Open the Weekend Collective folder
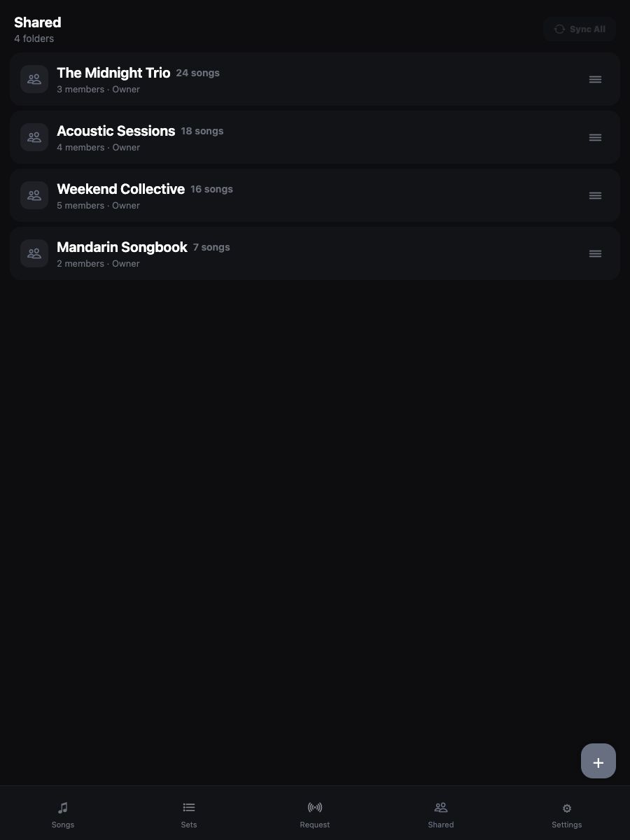Screen dimensions: 630x840 pyautogui.click(x=315, y=195)
